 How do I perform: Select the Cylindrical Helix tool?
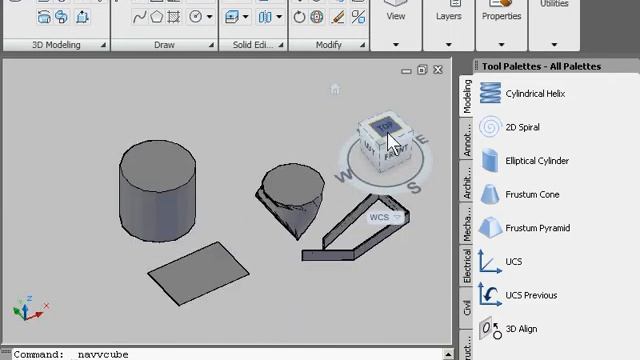pyautogui.click(x=524, y=93)
